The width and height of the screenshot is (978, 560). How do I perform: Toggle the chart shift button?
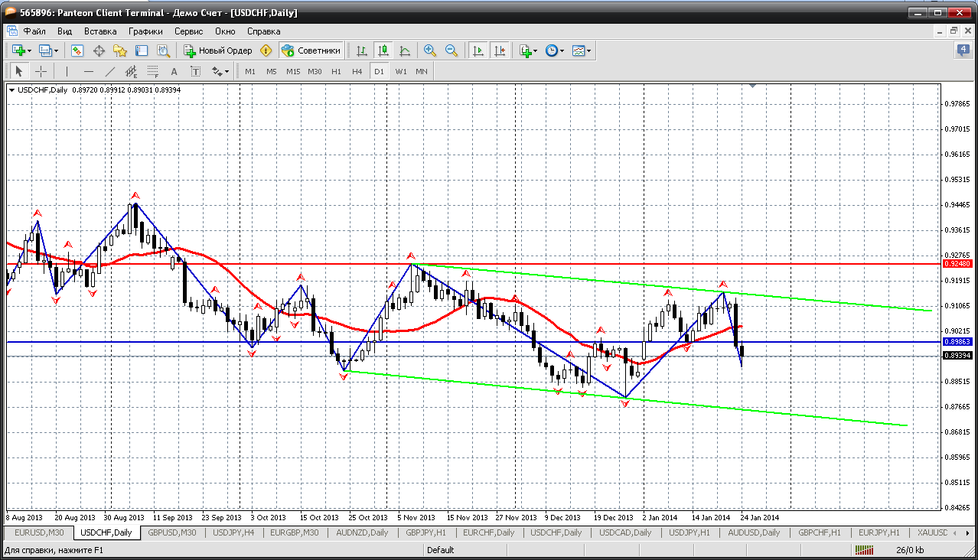point(499,50)
